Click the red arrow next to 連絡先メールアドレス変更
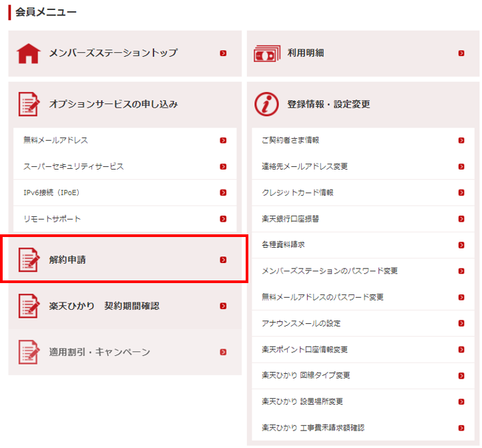The width and height of the screenshot is (482, 448). [461, 166]
